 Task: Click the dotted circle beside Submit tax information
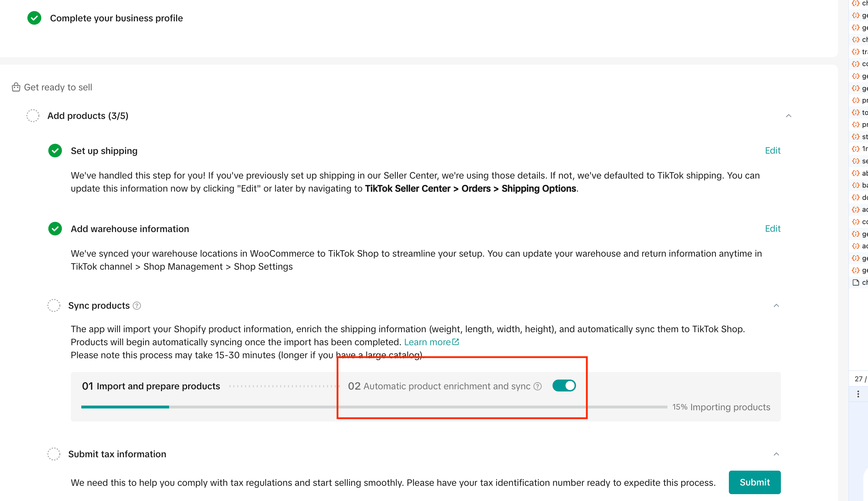click(54, 454)
